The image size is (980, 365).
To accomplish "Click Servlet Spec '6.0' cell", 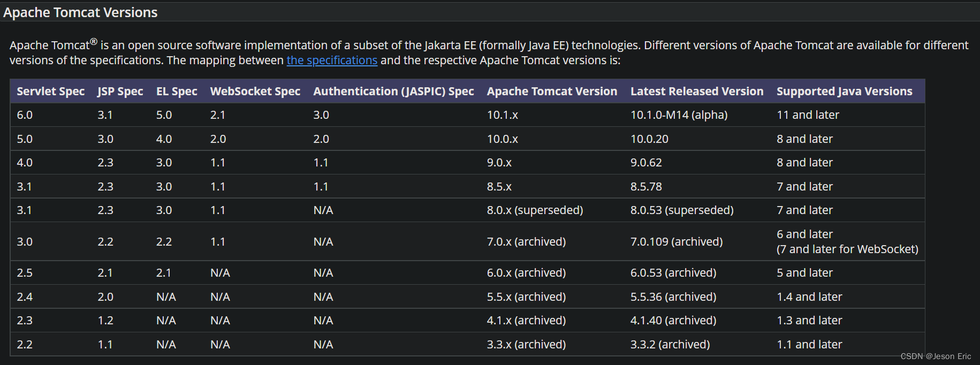I will coord(25,115).
